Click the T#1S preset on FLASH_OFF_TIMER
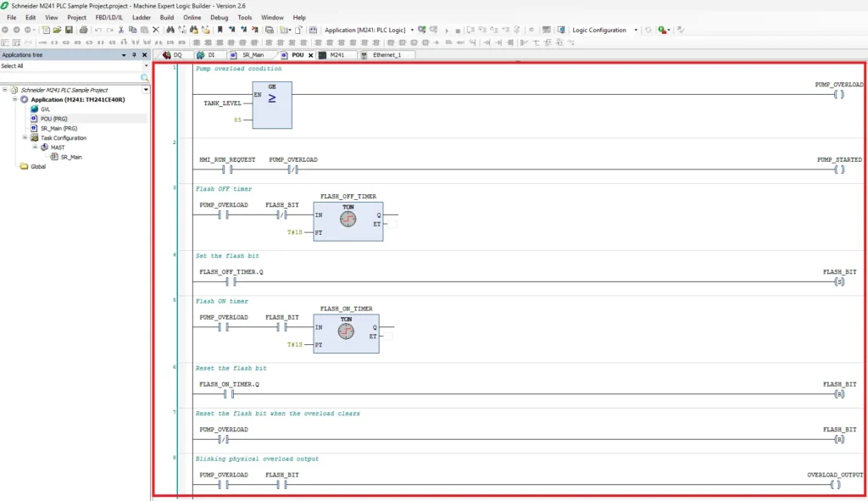The width and height of the screenshot is (868, 501). click(294, 232)
